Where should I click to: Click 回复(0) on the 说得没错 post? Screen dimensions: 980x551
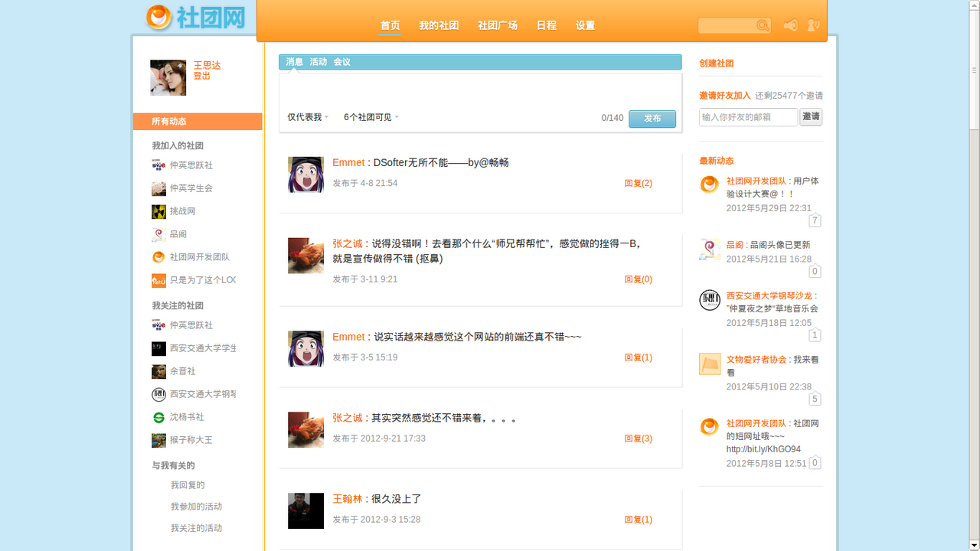pyautogui.click(x=638, y=279)
